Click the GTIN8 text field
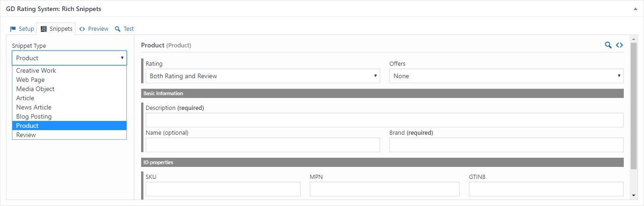This screenshot has width=644, height=206. [x=546, y=189]
